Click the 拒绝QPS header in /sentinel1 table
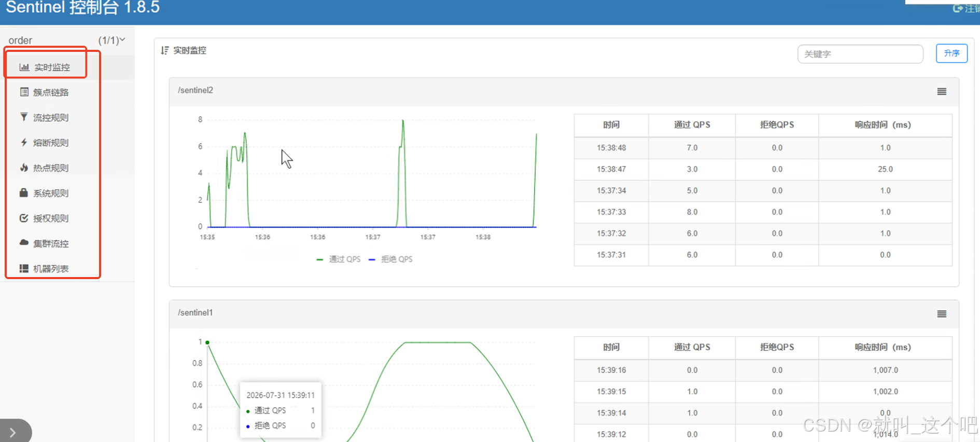980x442 pixels. tap(777, 347)
